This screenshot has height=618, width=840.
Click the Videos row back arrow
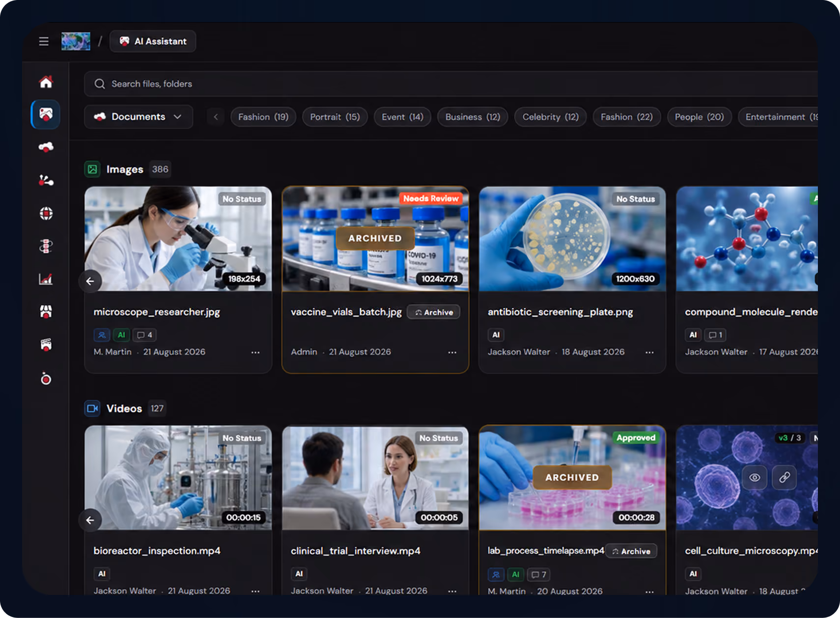tap(90, 520)
